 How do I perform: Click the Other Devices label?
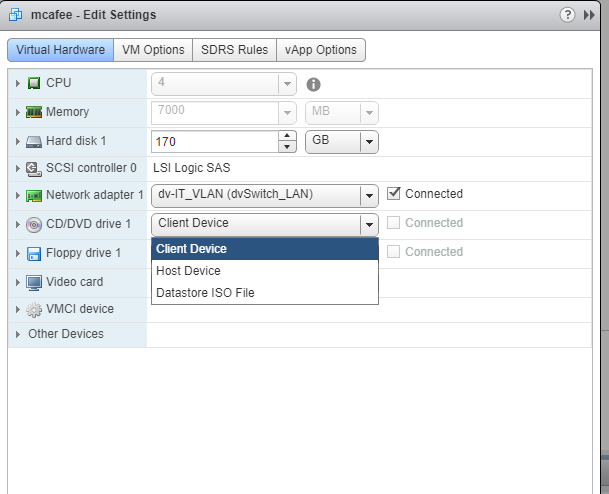[x=66, y=334]
